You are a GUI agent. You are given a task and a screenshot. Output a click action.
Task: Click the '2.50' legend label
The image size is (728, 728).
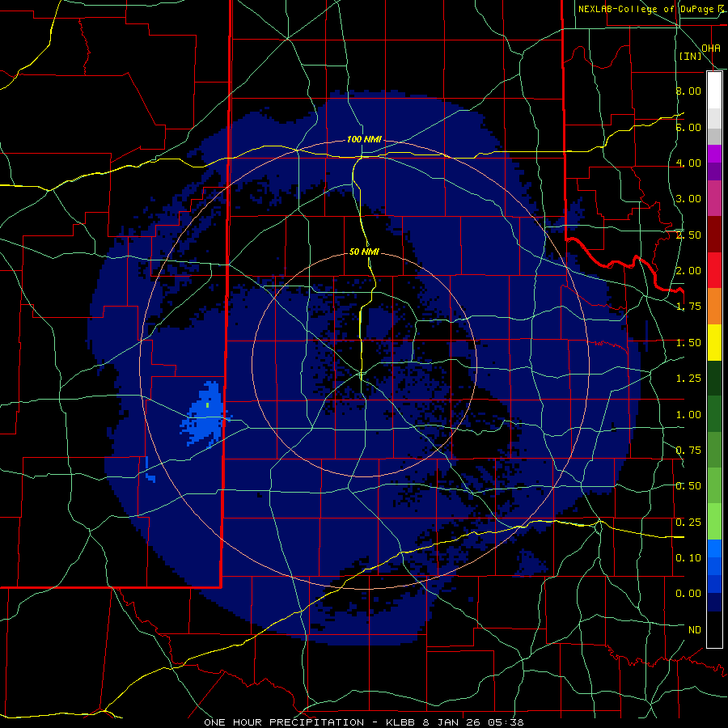(688, 235)
